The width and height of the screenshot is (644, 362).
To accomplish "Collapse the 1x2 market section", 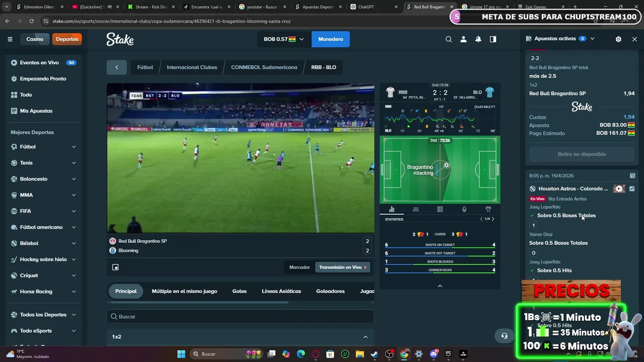I will pos(365,337).
